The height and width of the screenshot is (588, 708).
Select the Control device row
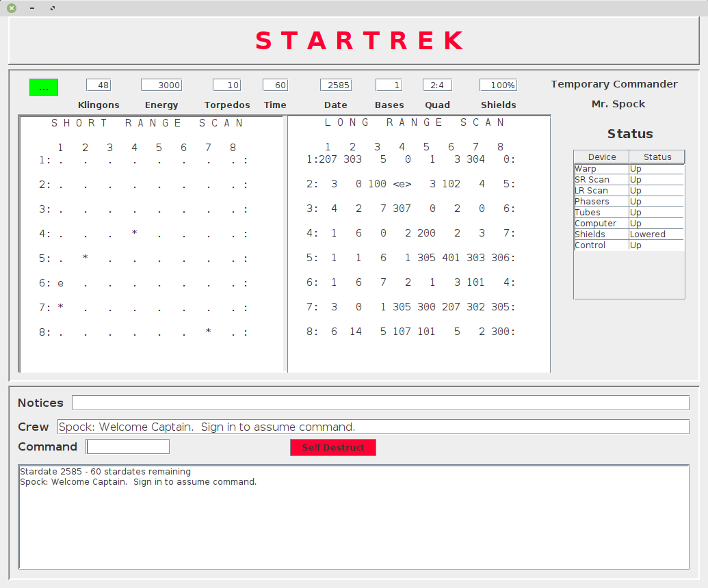click(x=629, y=245)
